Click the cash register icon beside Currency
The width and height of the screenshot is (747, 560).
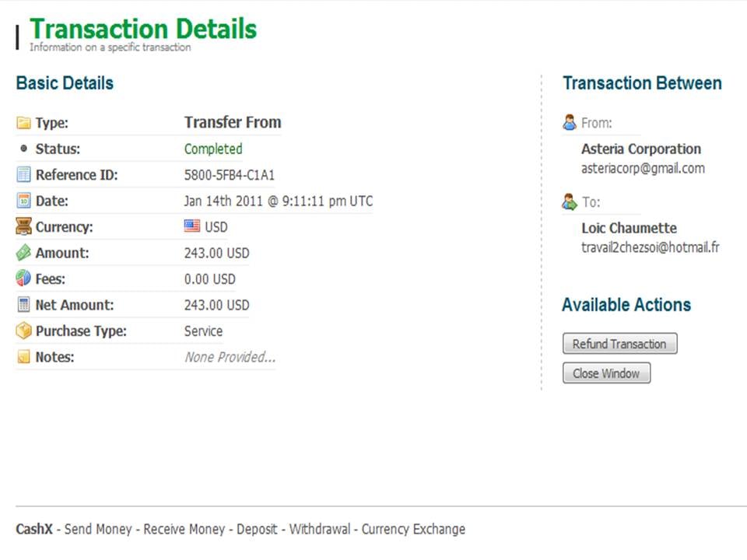[x=23, y=226]
